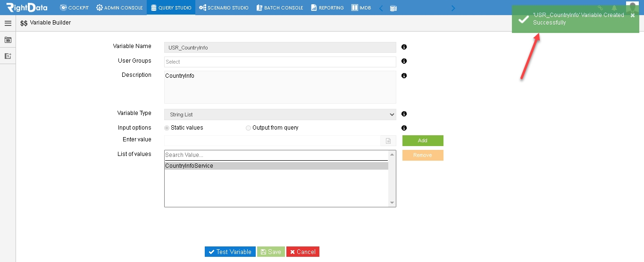Show info for Variable Type field
644x262 pixels.
tap(404, 114)
